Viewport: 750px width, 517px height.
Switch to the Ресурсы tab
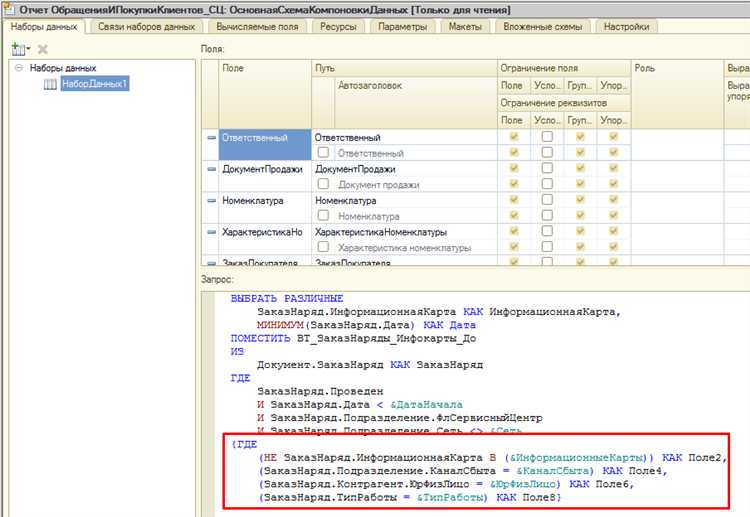tap(338, 27)
